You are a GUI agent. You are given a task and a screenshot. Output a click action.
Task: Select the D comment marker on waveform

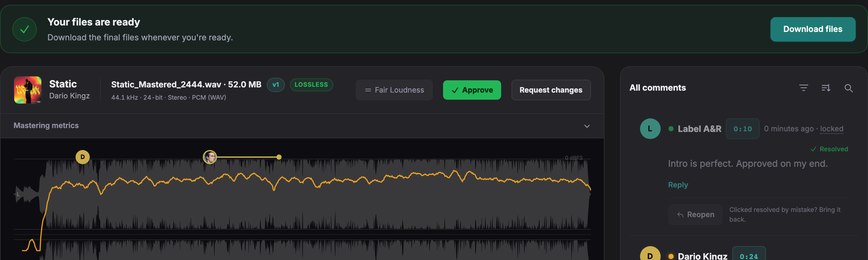[x=83, y=157]
